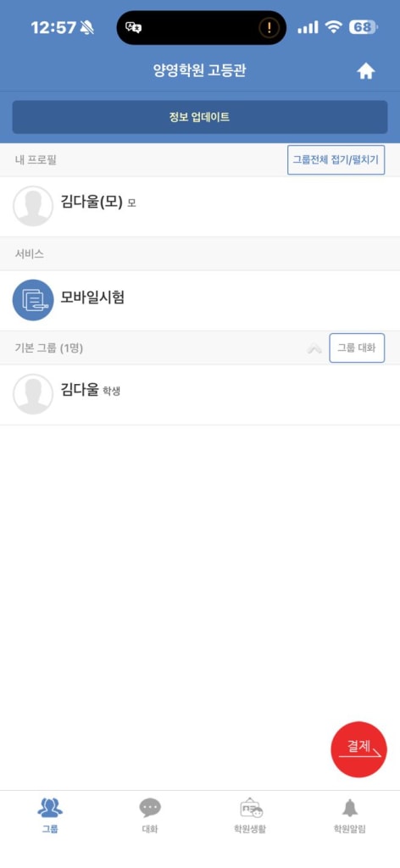Screen dimensions: 400x868
Task: Select the 김다울 학생 list row
Action: [200, 395]
